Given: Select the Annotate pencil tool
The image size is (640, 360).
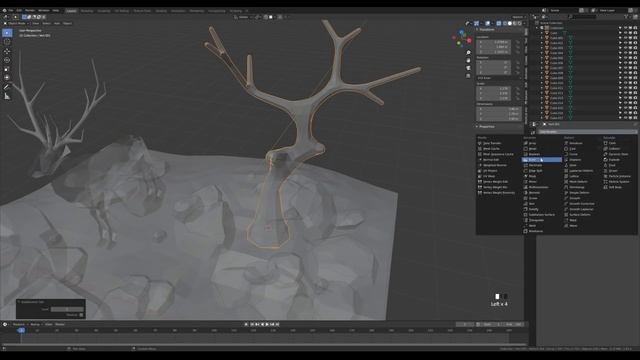Looking at the screenshot, I should tap(7, 87).
